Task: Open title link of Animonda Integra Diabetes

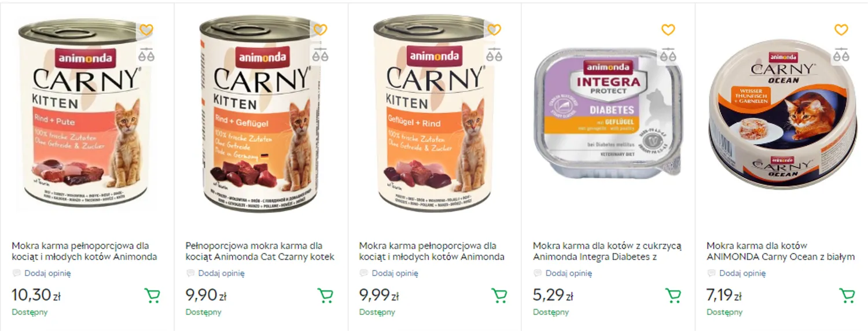Action: coord(607,251)
